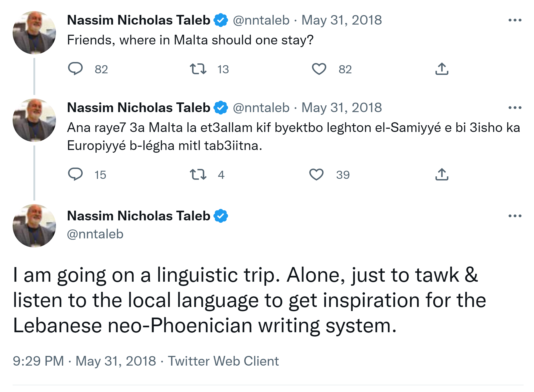Viewport: 534px width, 392px height.
Task: Click the @nntaleb handle under the third tweet's name
Action: (x=95, y=234)
